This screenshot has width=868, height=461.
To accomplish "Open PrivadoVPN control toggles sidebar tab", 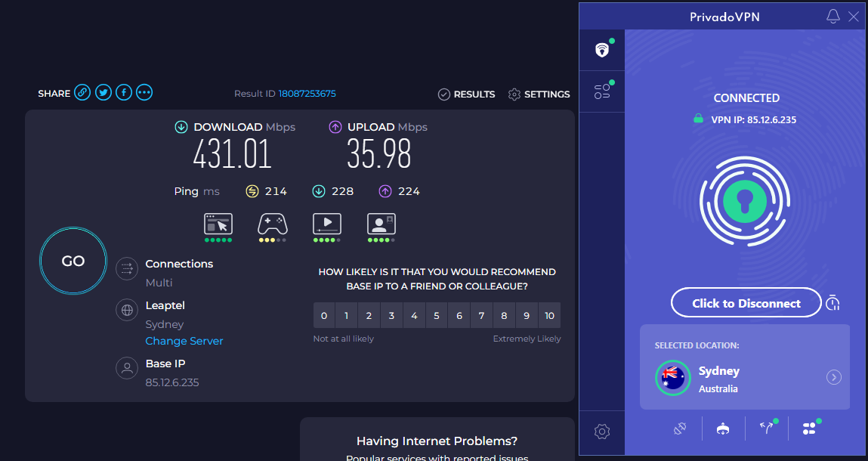I will pyautogui.click(x=602, y=91).
